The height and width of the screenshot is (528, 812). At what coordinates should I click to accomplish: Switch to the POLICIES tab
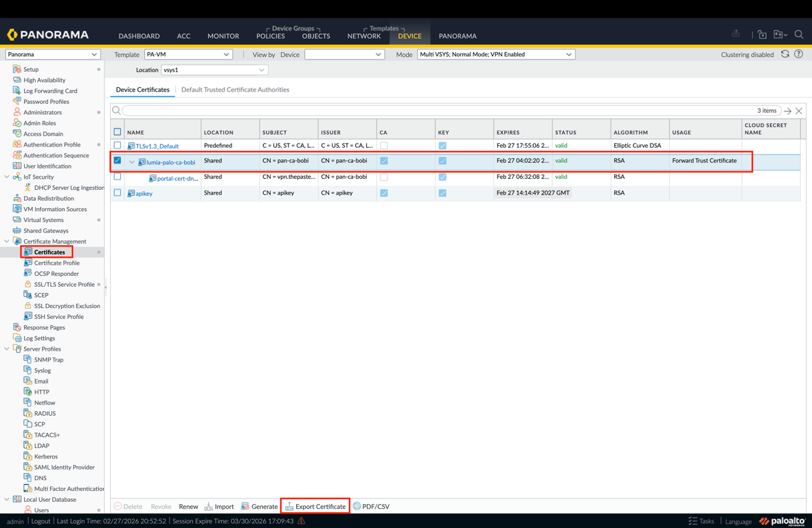(270, 36)
